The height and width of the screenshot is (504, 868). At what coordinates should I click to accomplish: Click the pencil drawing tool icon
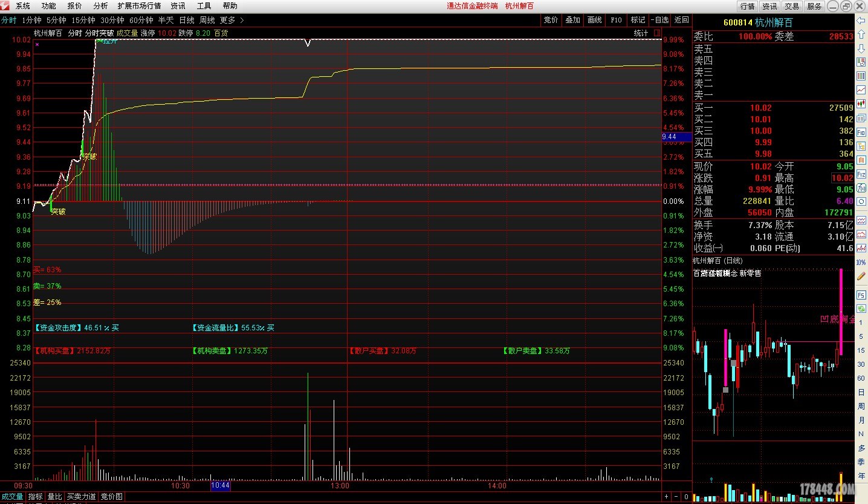click(861, 276)
